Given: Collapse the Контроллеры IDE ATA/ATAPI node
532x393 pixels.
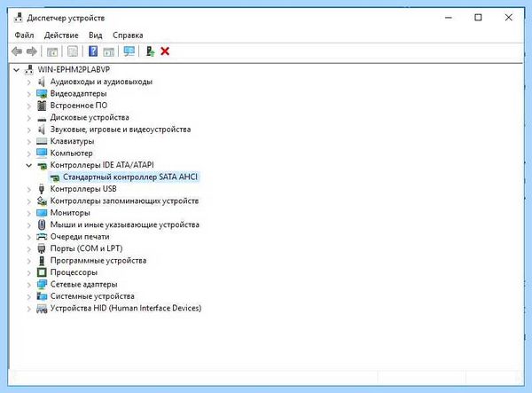Looking at the screenshot, I should pos(29,165).
